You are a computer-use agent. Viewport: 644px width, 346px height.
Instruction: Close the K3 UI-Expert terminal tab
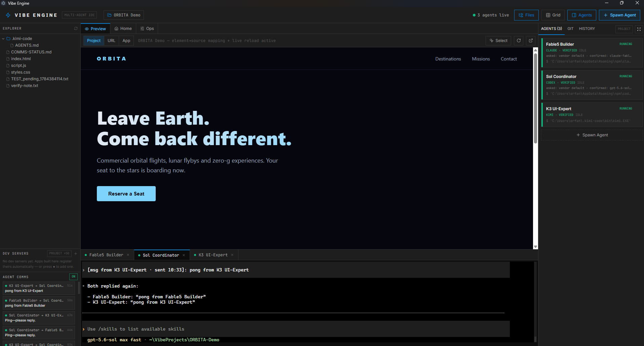click(x=232, y=255)
